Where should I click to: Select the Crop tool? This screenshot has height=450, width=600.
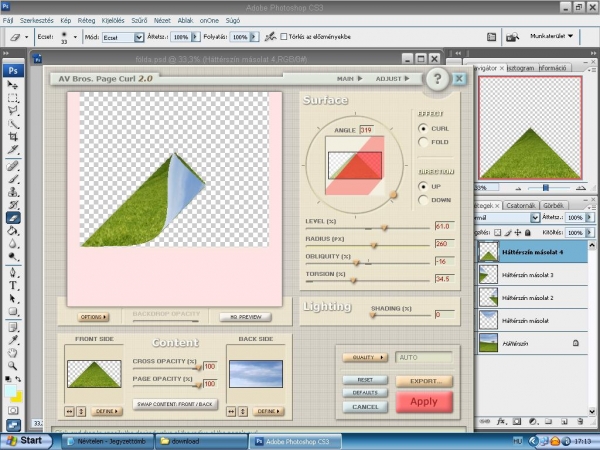pyautogui.click(x=13, y=137)
